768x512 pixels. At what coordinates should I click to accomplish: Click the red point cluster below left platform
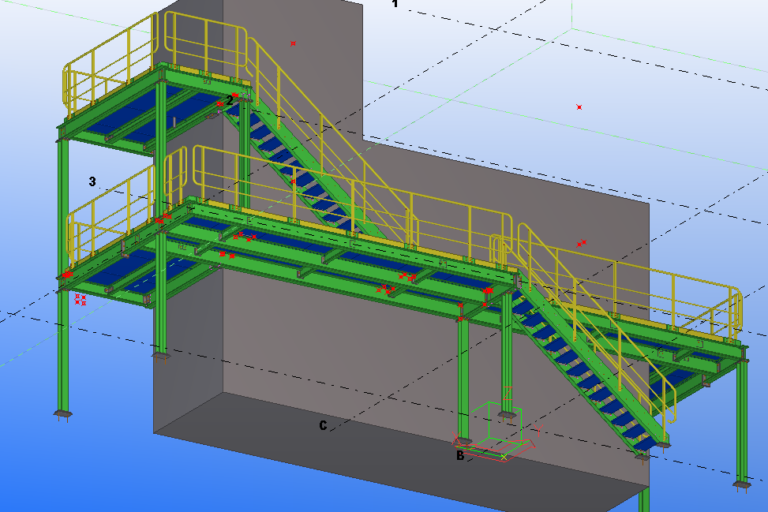[x=80, y=298]
